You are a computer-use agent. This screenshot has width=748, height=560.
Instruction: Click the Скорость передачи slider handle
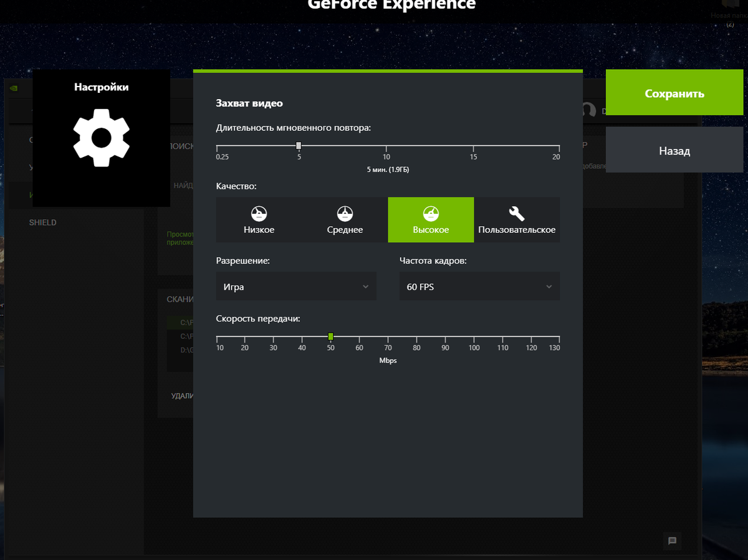[331, 336]
